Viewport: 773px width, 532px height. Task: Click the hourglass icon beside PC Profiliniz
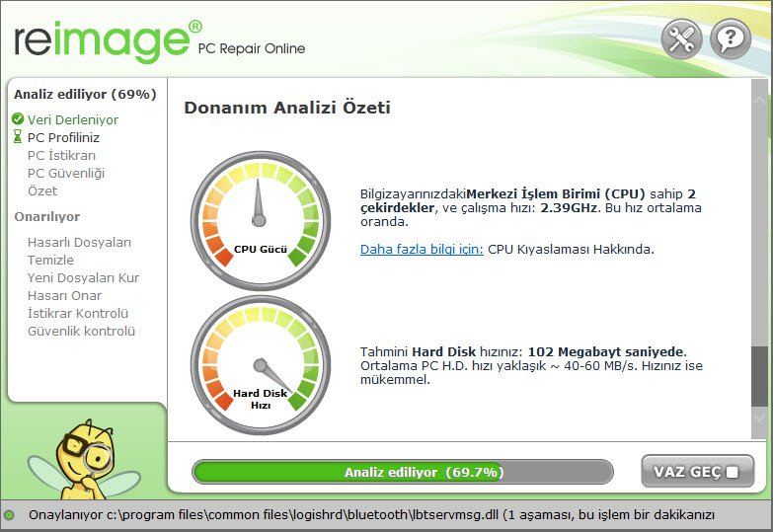pyautogui.click(x=18, y=136)
